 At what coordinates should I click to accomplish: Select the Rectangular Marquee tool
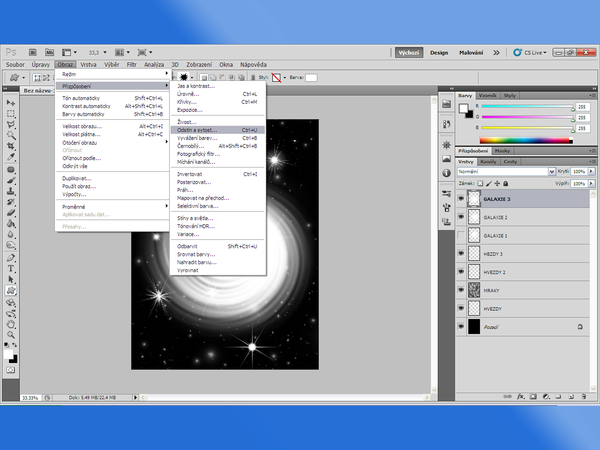point(12,114)
